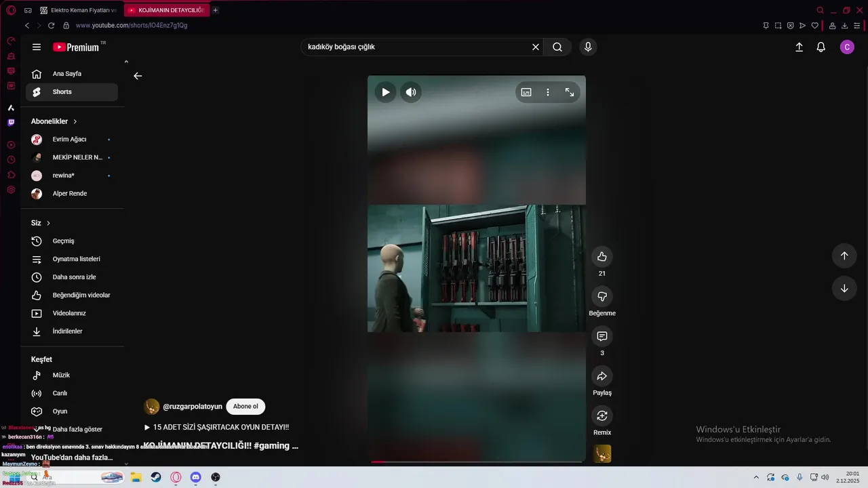Dislike the short (Beğenme)
This screenshot has width=868, height=488.
click(601, 296)
